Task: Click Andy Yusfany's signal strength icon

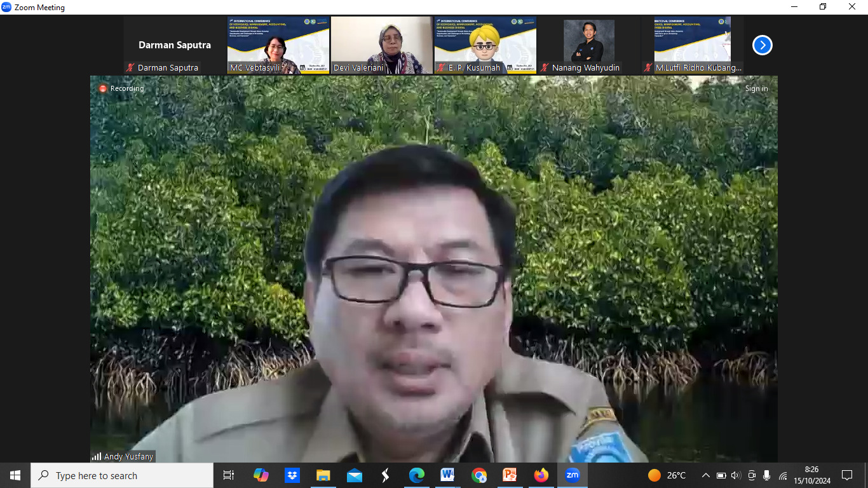Action: click(x=97, y=456)
